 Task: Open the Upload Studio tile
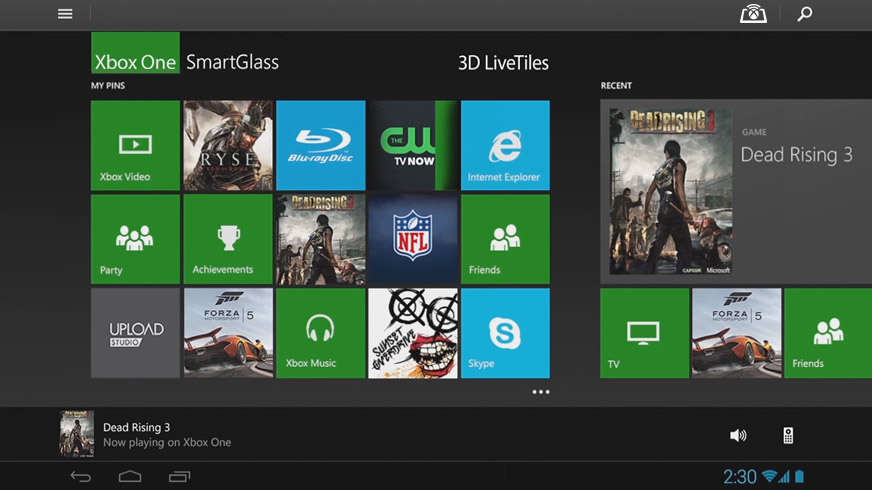(x=135, y=333)
